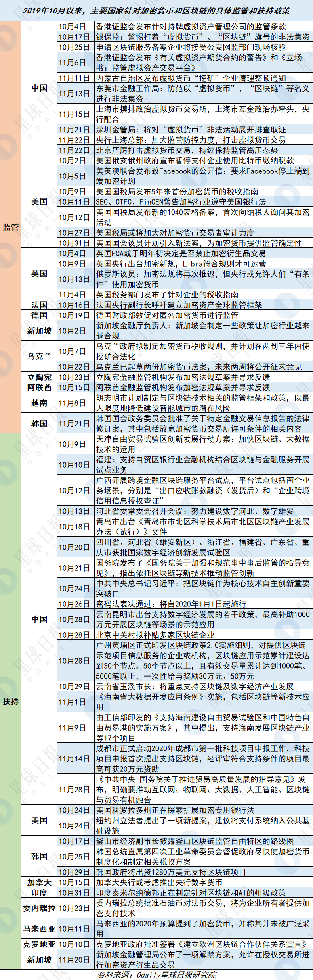Click the row starting "北京严厉打击虚拟货币交易"
The height and width of the screenshot is (980, 313).
pyautogui.click(x=204, y=150)
